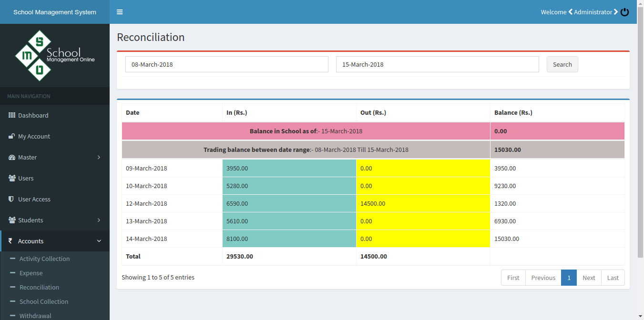This screenshot has width=644, height=320.
Task: Click the User Access shield icon
Action: (11, 199)
